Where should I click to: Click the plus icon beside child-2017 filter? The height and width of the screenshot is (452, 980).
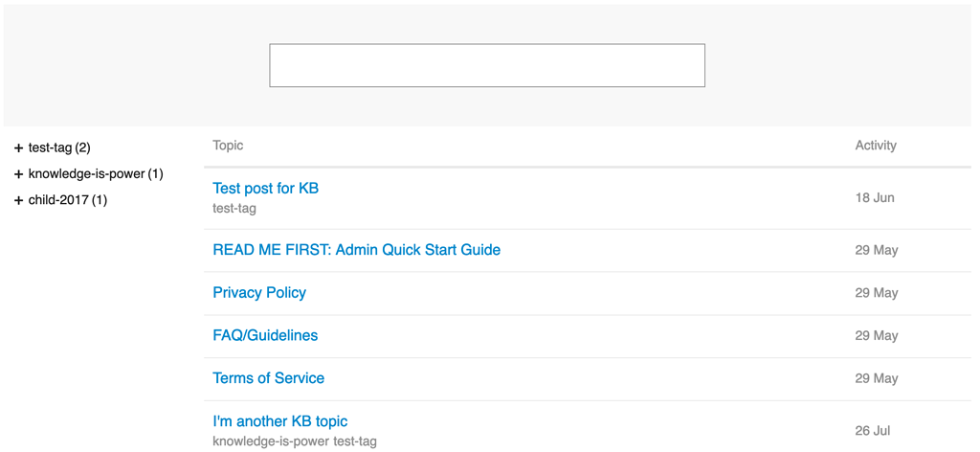[x=18, y=201]
